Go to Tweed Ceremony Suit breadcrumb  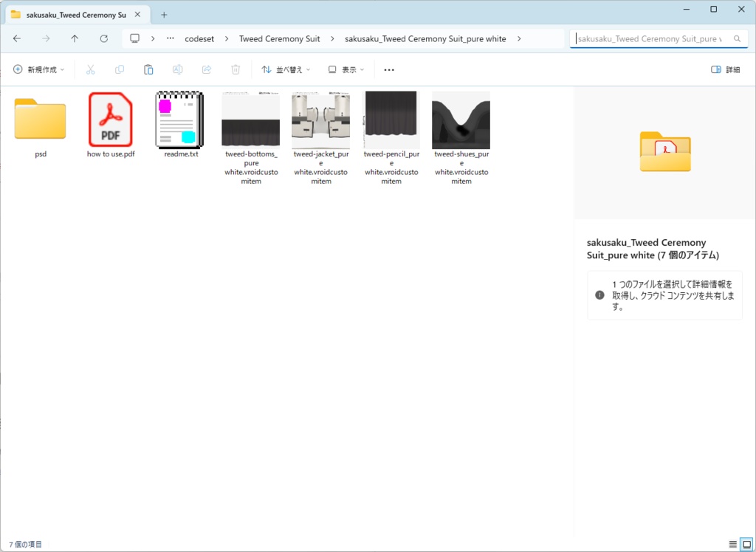point(280,38)
